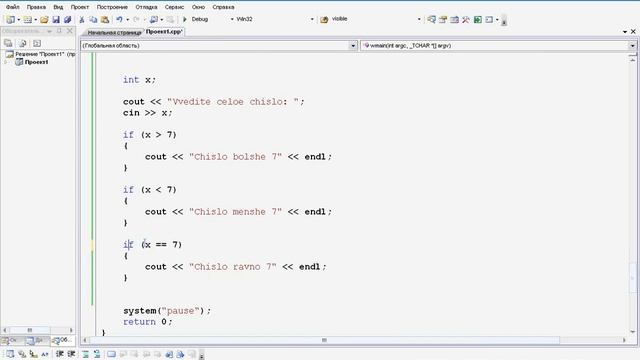This screenshot has width=640, height=360.
Task: Click the Decrease Indent icon
Action: pyautogui.click(x=60, y=354)
